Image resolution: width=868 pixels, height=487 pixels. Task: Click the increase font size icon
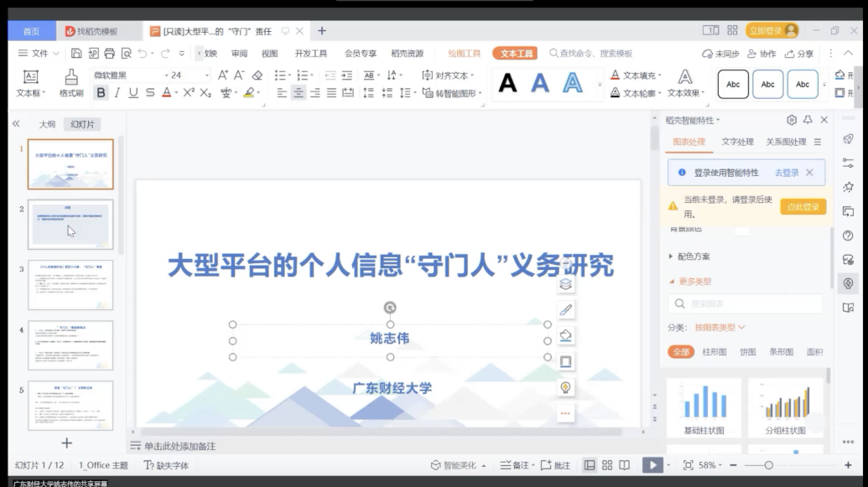[223, 75]
